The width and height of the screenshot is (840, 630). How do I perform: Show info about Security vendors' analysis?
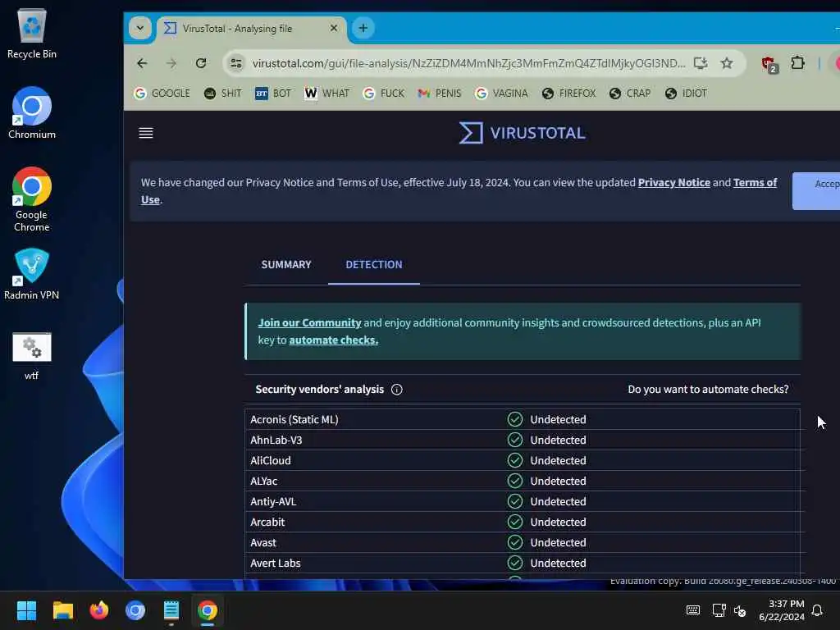point(396,390)
